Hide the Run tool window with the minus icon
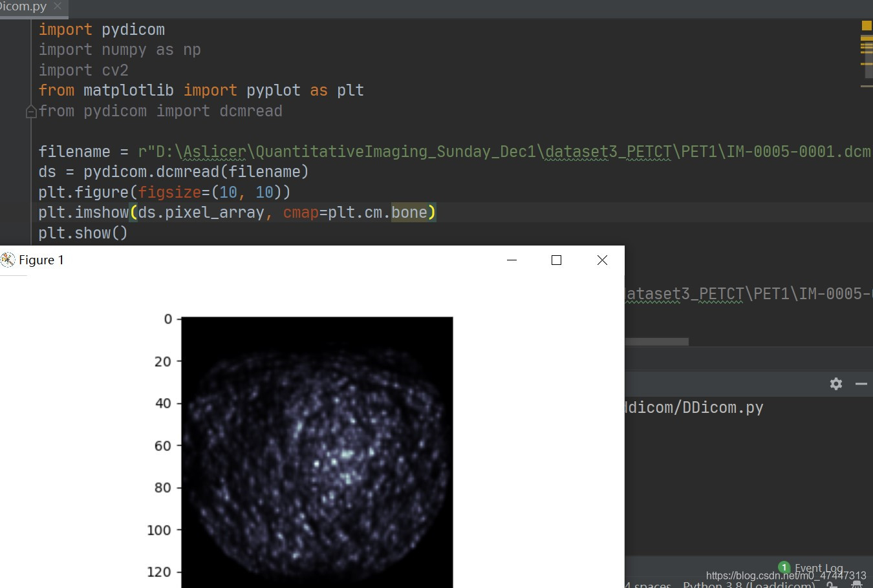The height and width of the screenshot is (588, 873). coord(861,384)
